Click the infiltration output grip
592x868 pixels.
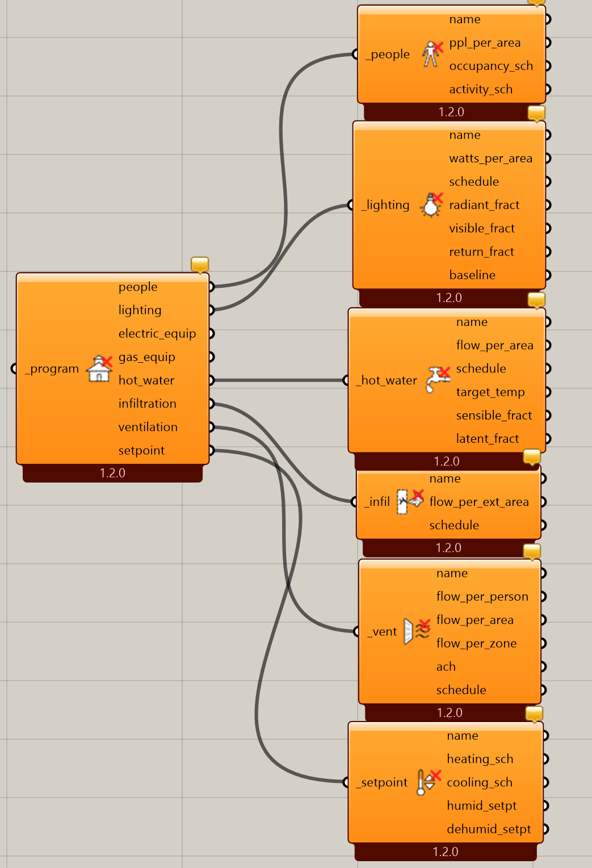tap(211, 404)
